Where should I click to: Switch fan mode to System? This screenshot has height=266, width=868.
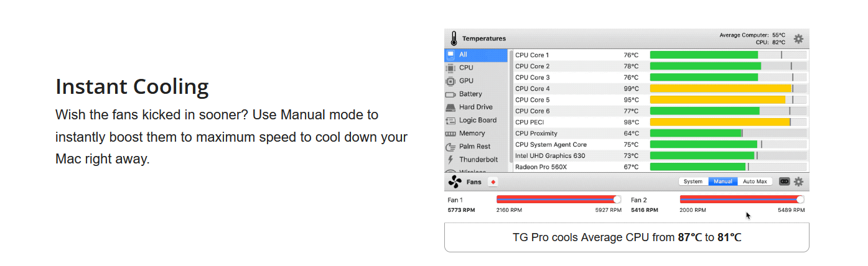pos(693,181)
